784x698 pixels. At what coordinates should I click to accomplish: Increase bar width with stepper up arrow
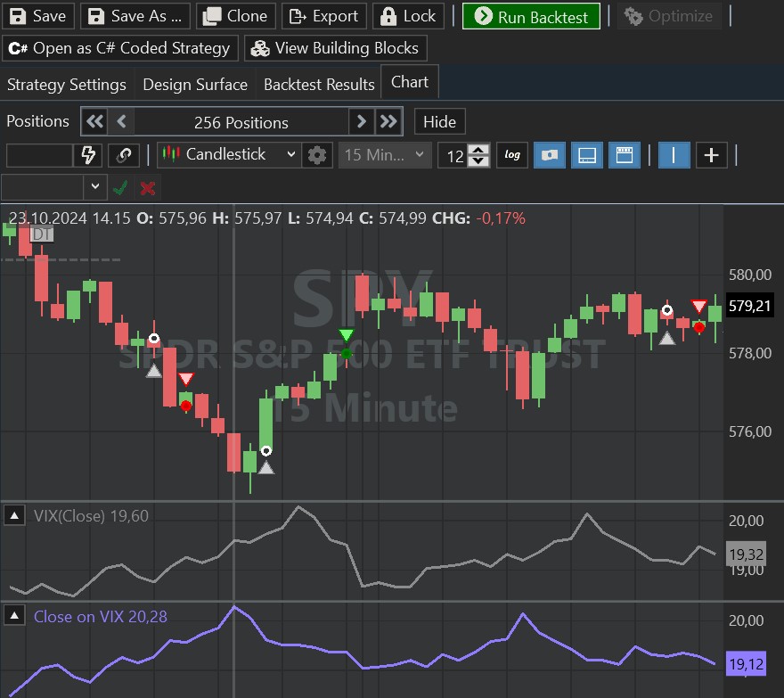coord(479,150)
